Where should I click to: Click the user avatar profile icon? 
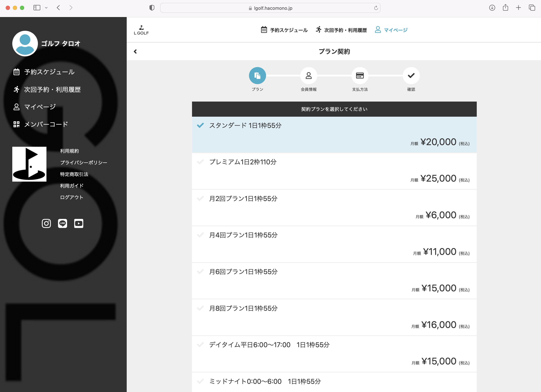(x=25, y=43)
